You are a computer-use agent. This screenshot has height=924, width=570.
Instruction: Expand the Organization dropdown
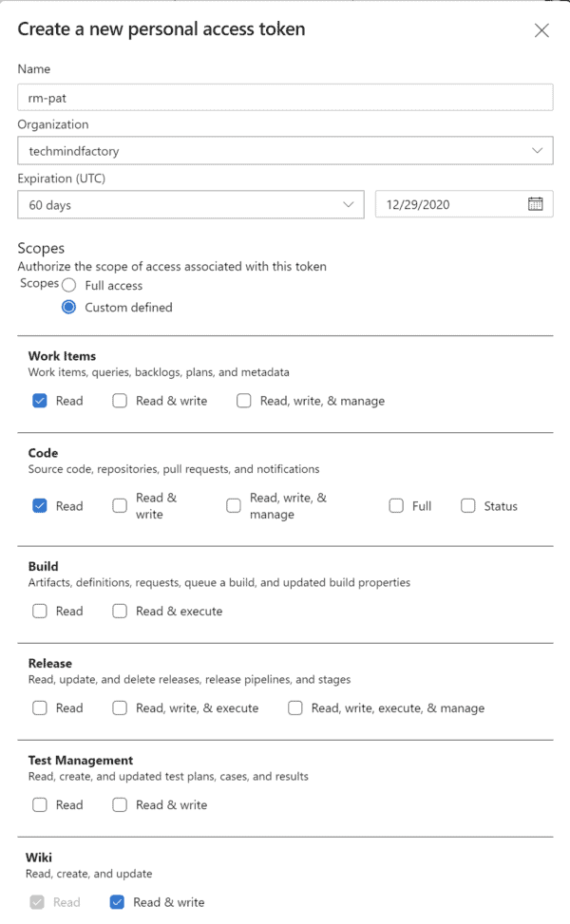[x=538, y=151]
